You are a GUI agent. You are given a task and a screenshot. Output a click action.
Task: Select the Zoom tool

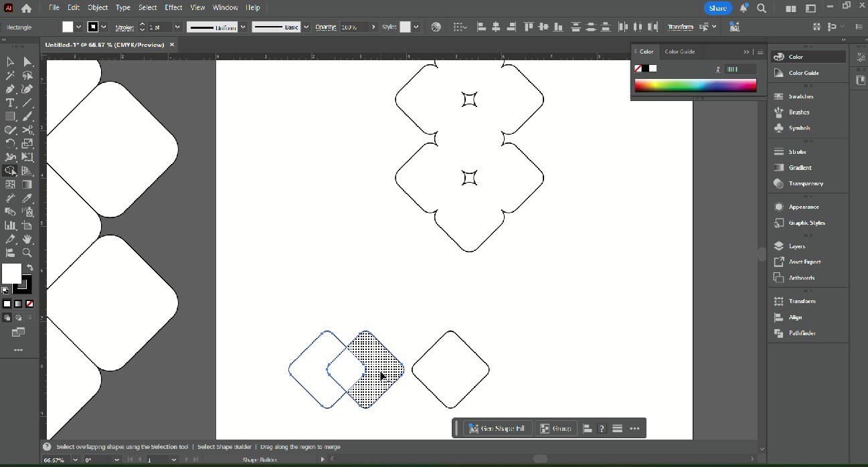[x=27, y=253]
